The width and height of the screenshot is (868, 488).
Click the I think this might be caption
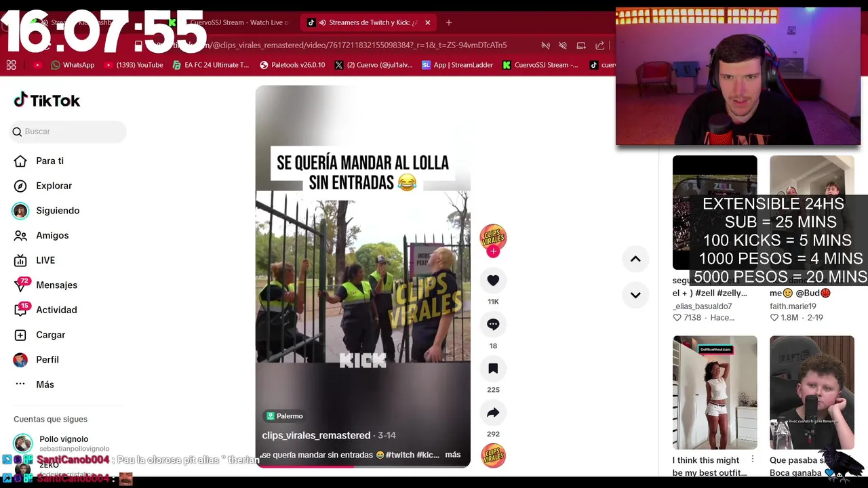click(x=709, y=466)
